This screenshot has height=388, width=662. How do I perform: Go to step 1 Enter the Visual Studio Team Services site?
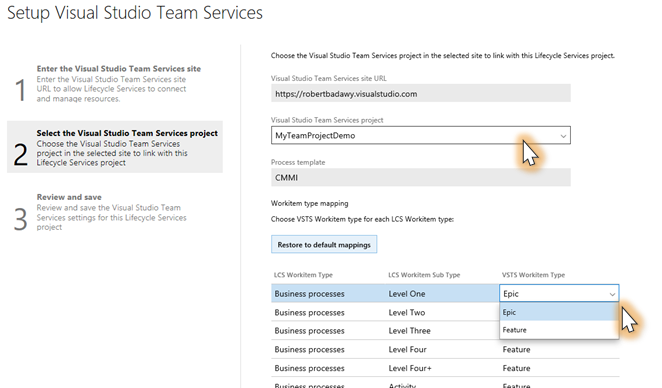tap(115, 84)
